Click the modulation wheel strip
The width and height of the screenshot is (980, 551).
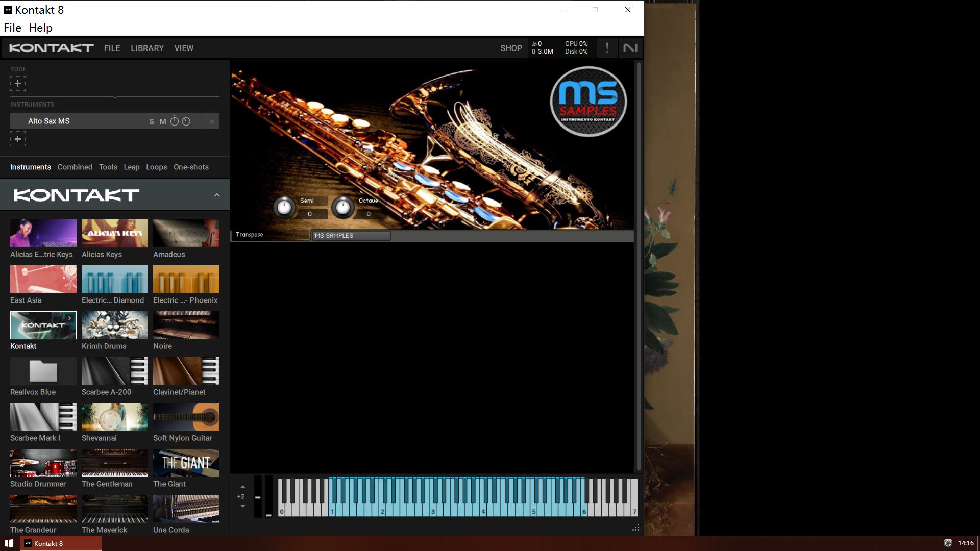[x=268, y=496]
